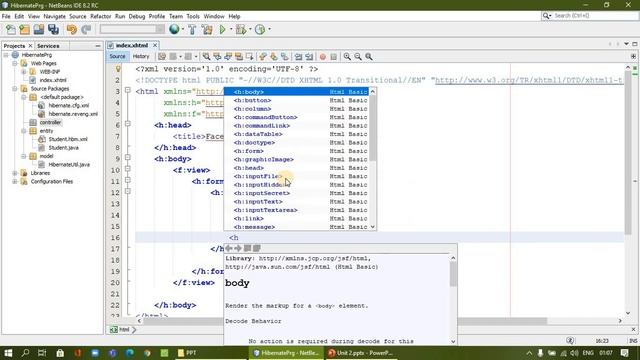Select hibernate.cfg.xml in the project tree
This screenshot has width=640, height=360.
(x=68, y=105)
